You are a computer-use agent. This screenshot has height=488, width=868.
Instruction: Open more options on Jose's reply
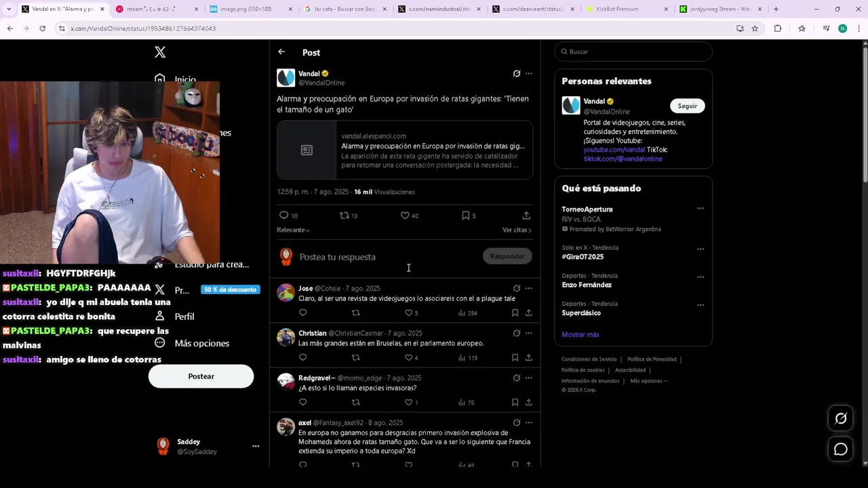click(x=529, y=288)
